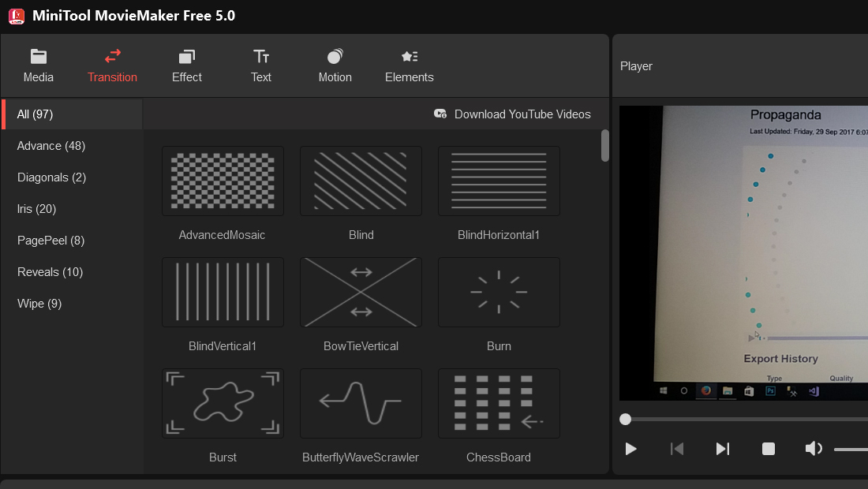The width and height of the screenshot is (868, 489).
Task: Open the Media tab
Action: (x=38, y=65)
